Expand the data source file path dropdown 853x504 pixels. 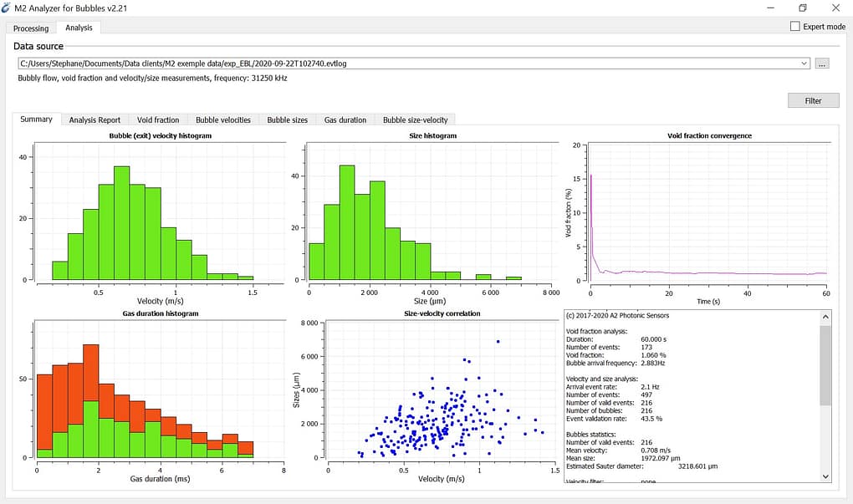804,64
